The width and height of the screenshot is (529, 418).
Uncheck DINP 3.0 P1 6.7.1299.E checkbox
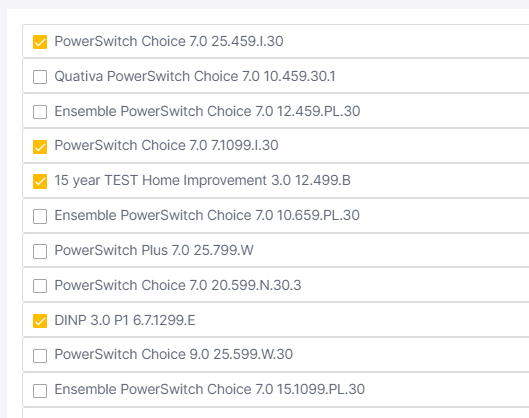(40, 321)
